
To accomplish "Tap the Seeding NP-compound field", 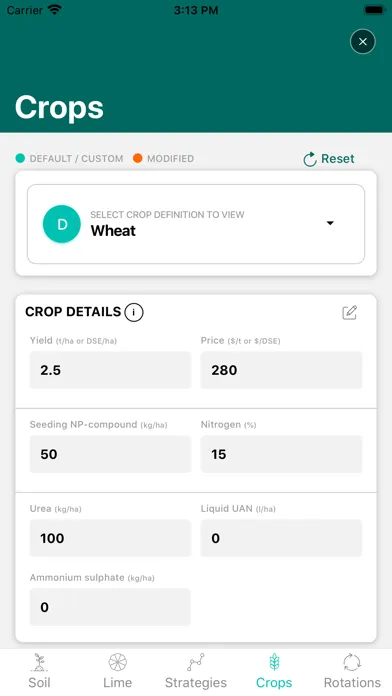I will pyautogui.click(x=110, y=454).
